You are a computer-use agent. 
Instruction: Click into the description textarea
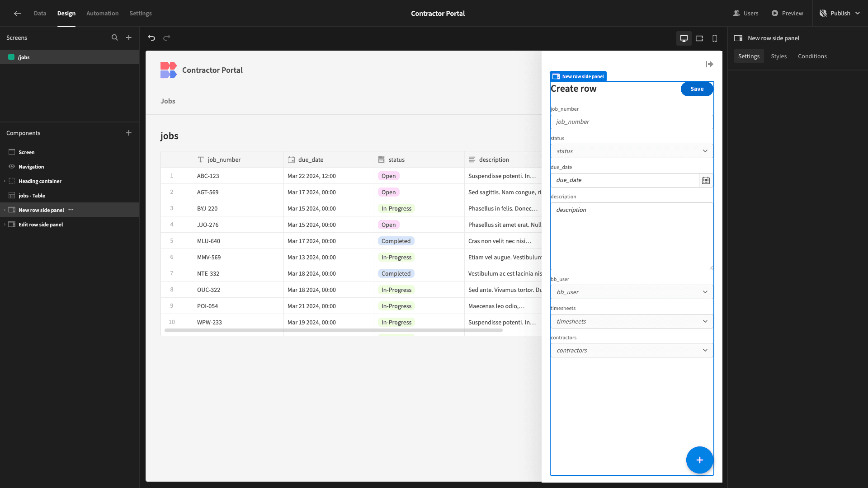[632, 236]
